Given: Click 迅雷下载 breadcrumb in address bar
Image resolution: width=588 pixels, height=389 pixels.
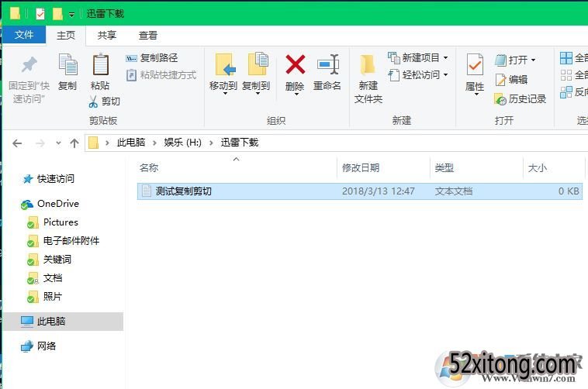Looking at the screenshot, I should 240,143.
